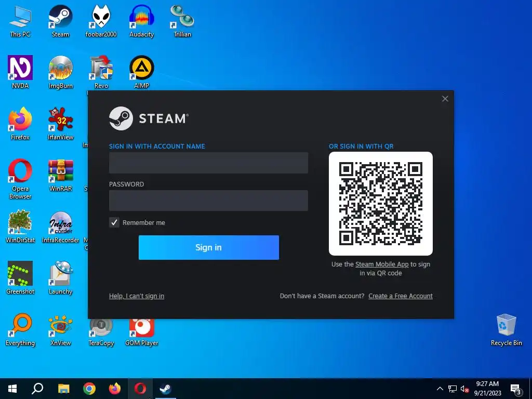
Task: Select the Everything search desktop icon
Action: tap(20, 330)
